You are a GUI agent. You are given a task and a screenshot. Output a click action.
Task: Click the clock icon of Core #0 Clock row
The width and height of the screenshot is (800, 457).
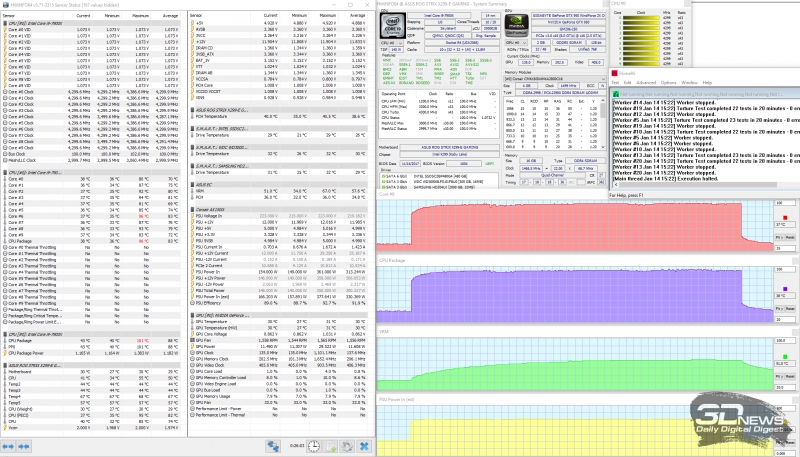(x=5, y=92)
